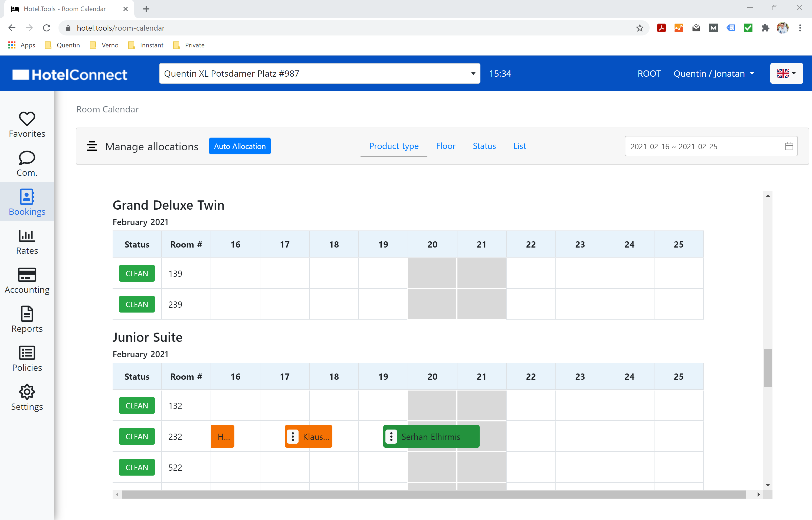Screen dimensions: 812x520
Task: Open the Reports document icon
Action: (27, 314)
